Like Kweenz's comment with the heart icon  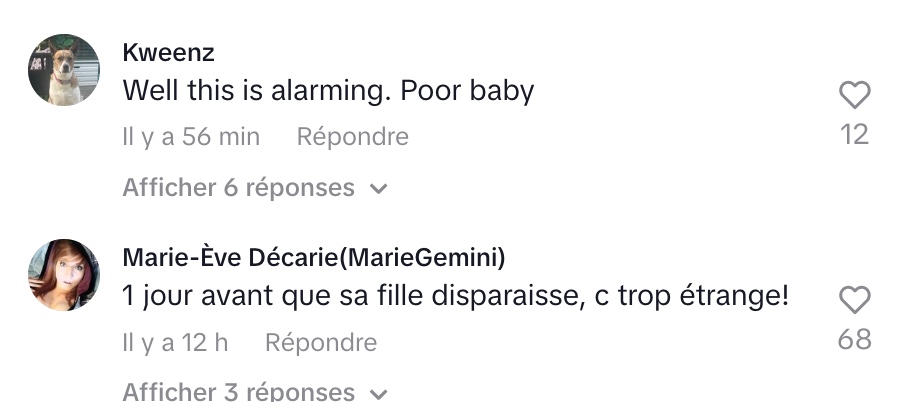854,94
